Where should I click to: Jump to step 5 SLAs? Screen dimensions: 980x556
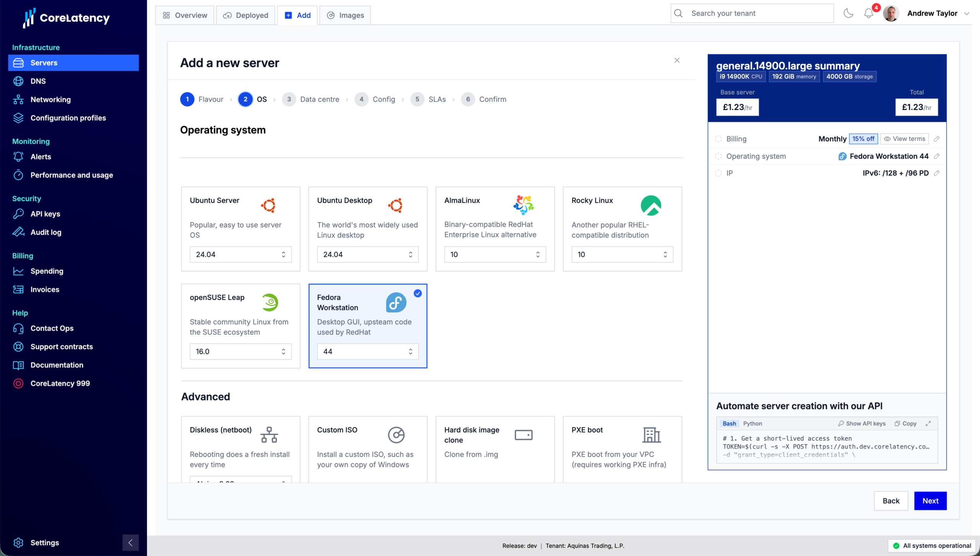(428, 99)
